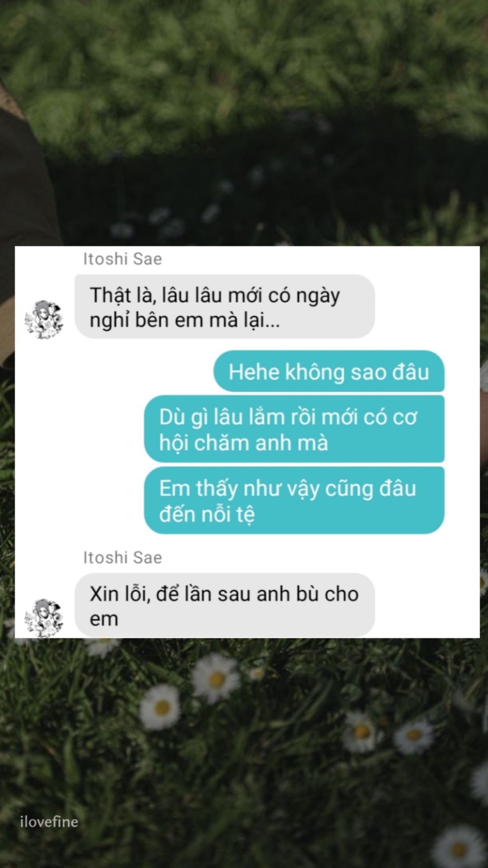Image resolution: width=488 pixels, height=868 pixels.
Task: Select the message starting 'Thật là, lâu lâu'
Action: tap(225, 307)
